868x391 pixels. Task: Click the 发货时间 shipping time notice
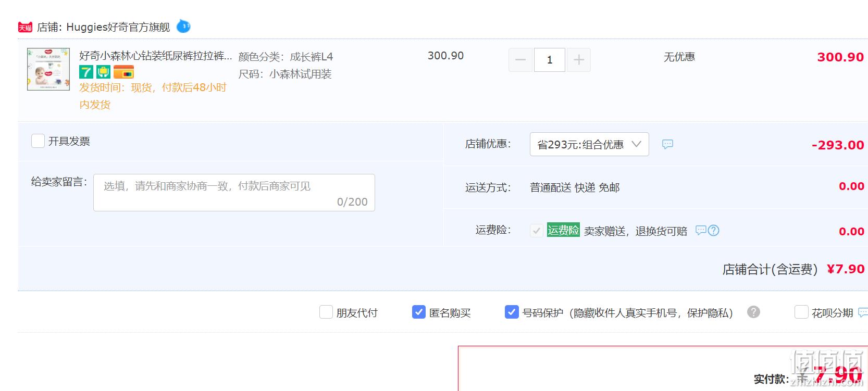click(153, 96)
